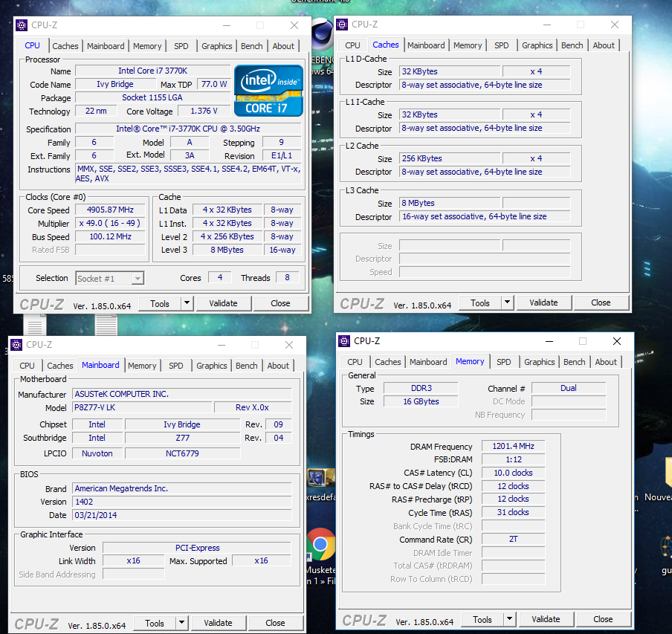Expand the Tools dropdown arrow in the Mainboard window
The height and width of the screenshot is (634, 672).
(x=181, y=622)
